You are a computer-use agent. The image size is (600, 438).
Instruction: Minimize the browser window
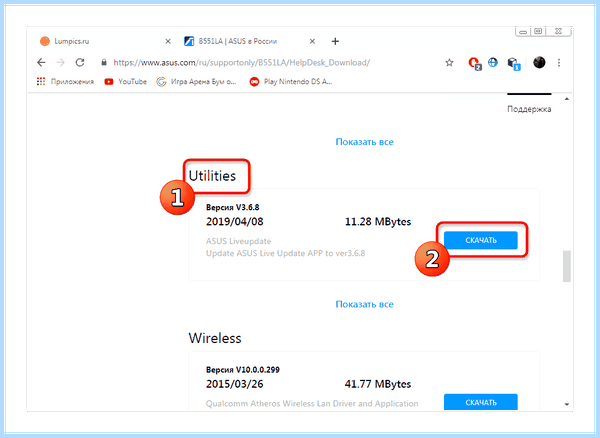pyautogui.click(x=523, y=32)
